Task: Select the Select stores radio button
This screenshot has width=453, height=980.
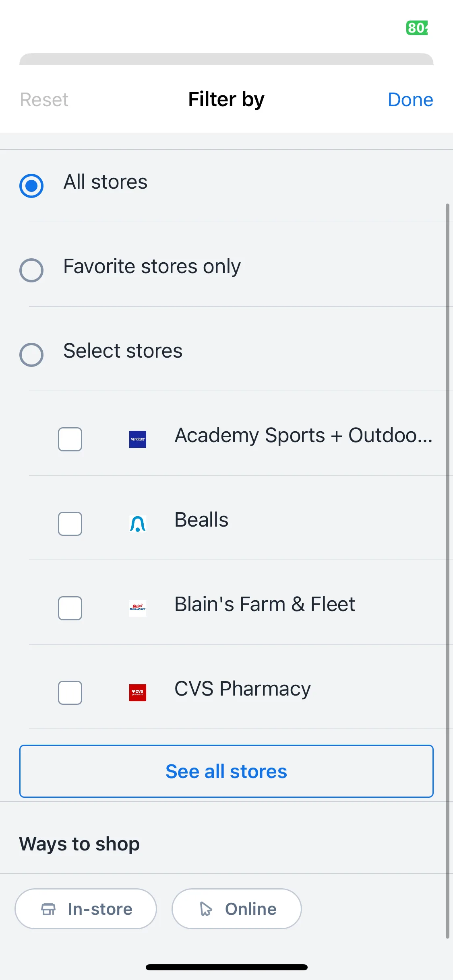Action: [31, 354]
